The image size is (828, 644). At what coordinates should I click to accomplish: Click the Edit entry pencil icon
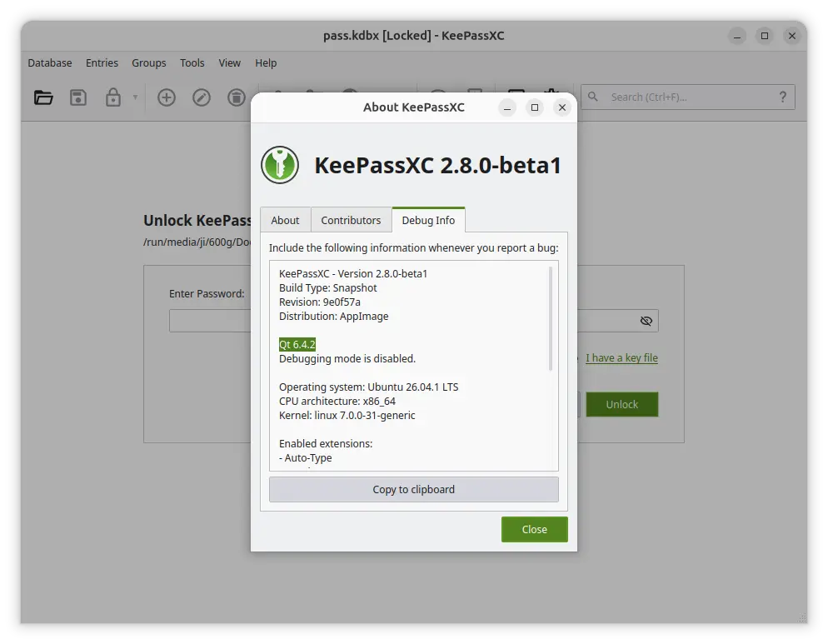pyautogui.click(x=202, y=97)
